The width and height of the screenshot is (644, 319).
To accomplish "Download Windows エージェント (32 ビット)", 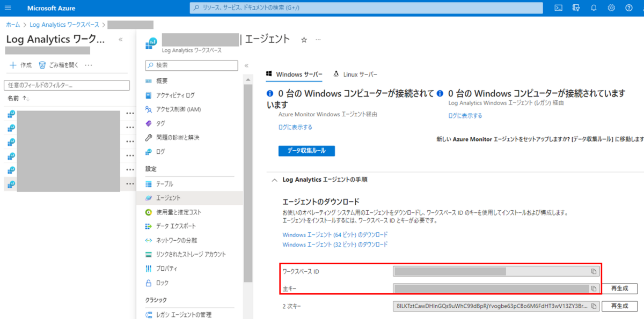I will point(335,244).
